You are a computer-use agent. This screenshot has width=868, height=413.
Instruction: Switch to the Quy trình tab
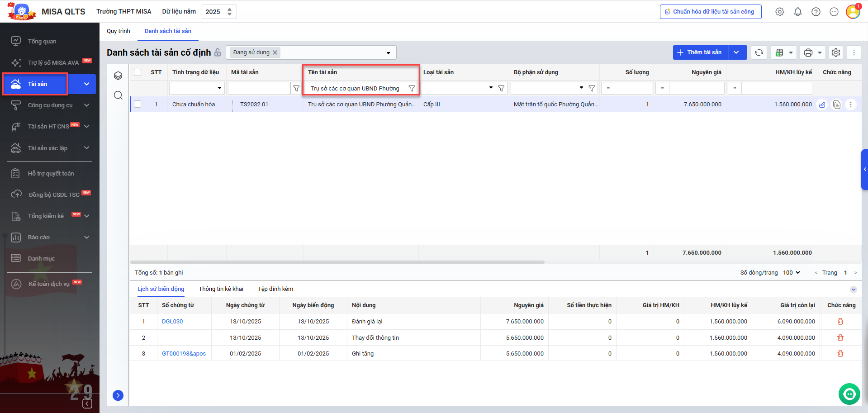pyautogui.click(x=119, y=31)
